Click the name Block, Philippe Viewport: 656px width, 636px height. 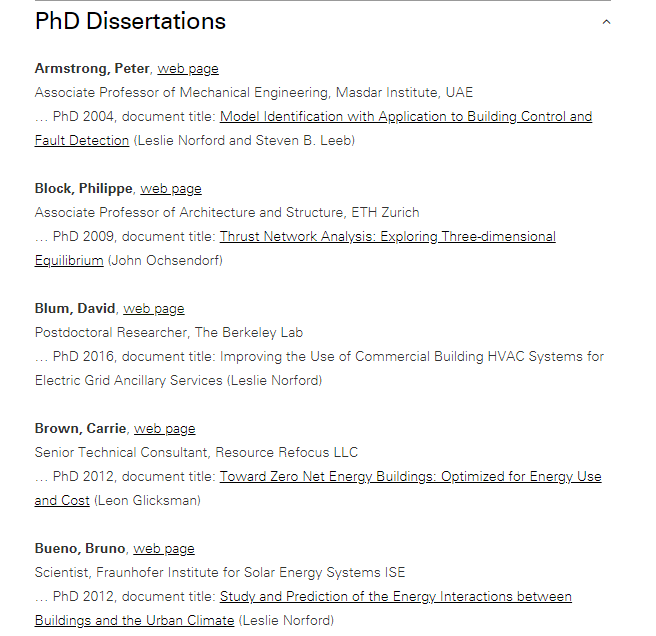83,189
